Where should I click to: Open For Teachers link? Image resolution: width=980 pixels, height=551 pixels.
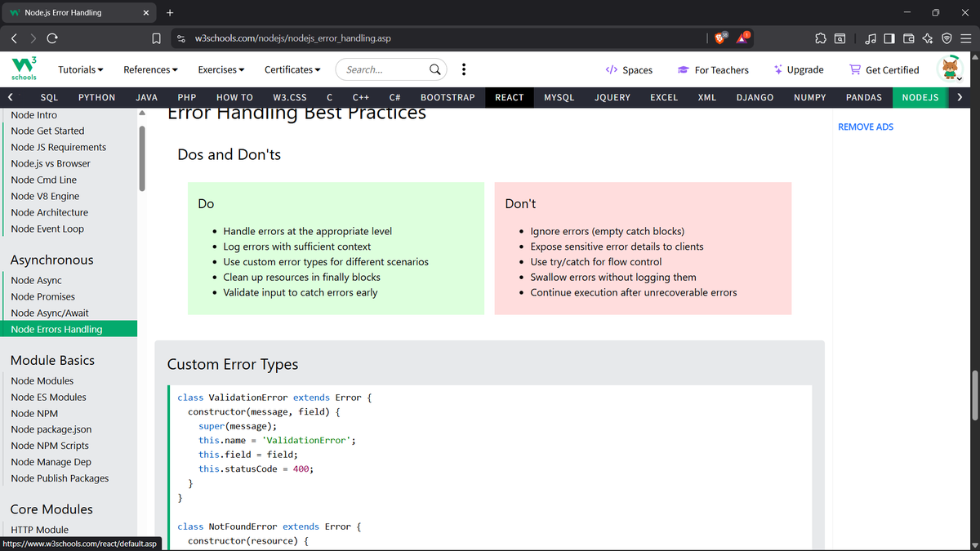point(713,70)
